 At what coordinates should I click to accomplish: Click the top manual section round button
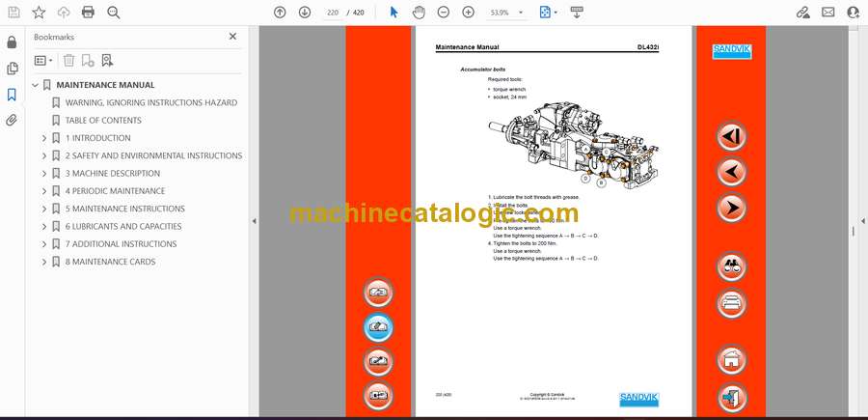pyautogui.click(x=379, y=293)
